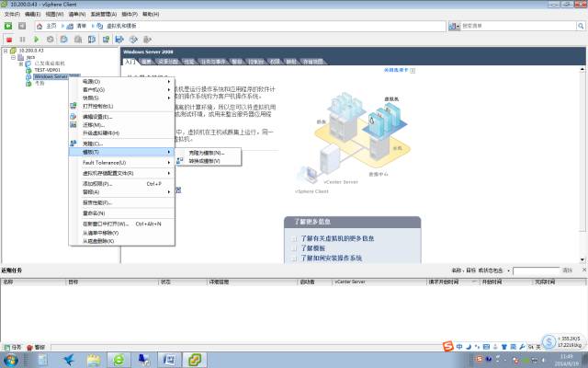Open vSphere Client in Windows taskbar
The width and height of the screenshot is (588, 368).
[194, 360]
